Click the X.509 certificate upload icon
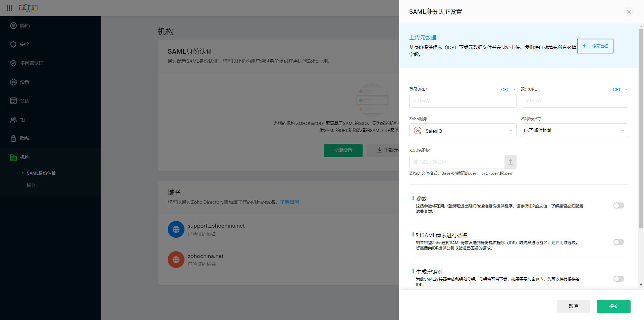Image resolution: width=644 pixels, height=320 pixels. coord(510,162)
